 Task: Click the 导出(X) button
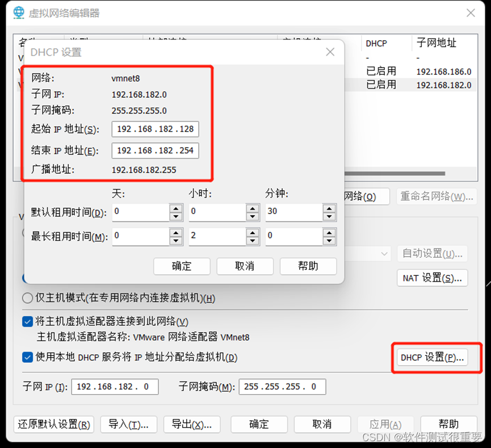coord(192,425)
